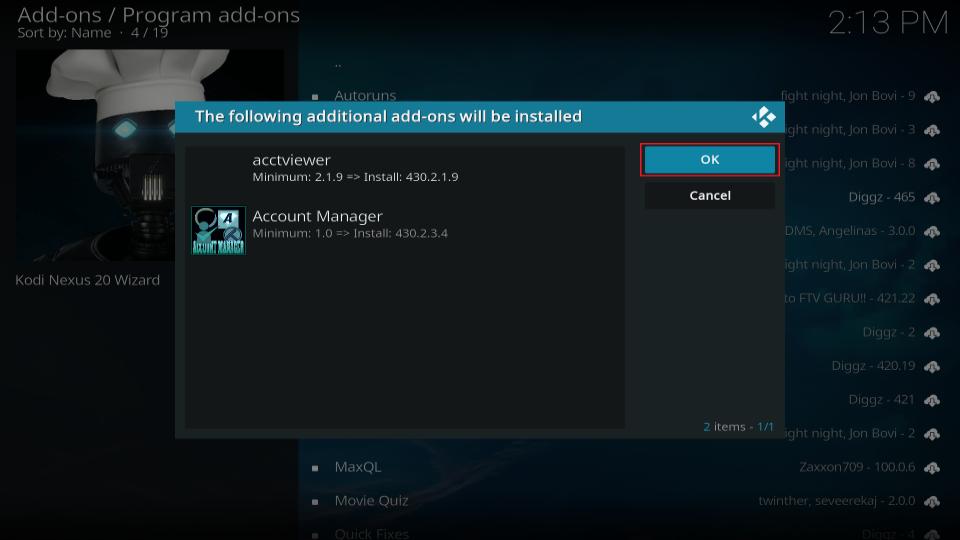The image size is (960, 540).
Task: Go up via the parent folder entry
Action: (338, 64)
